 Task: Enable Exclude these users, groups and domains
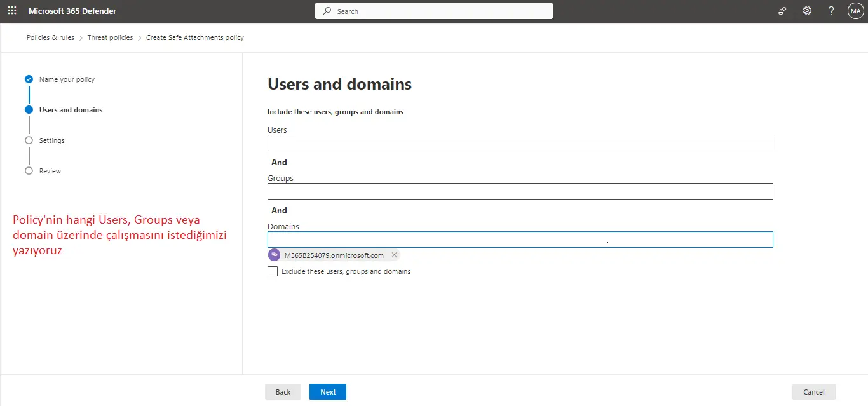pos(273,271)
